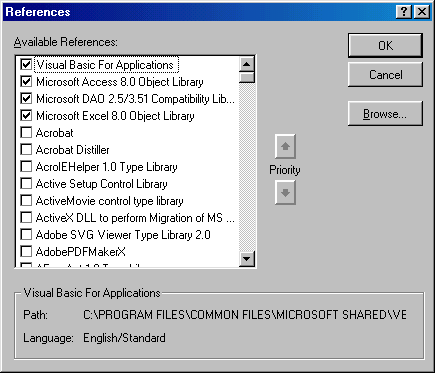Click the Priority up arrow button
The image size is (435, 373).
285,146
